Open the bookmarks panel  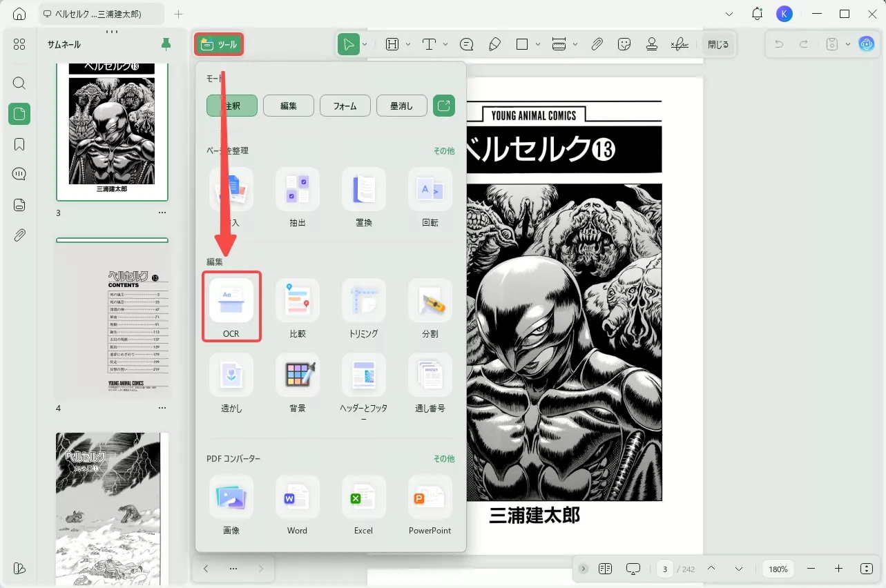pos(19,144)
